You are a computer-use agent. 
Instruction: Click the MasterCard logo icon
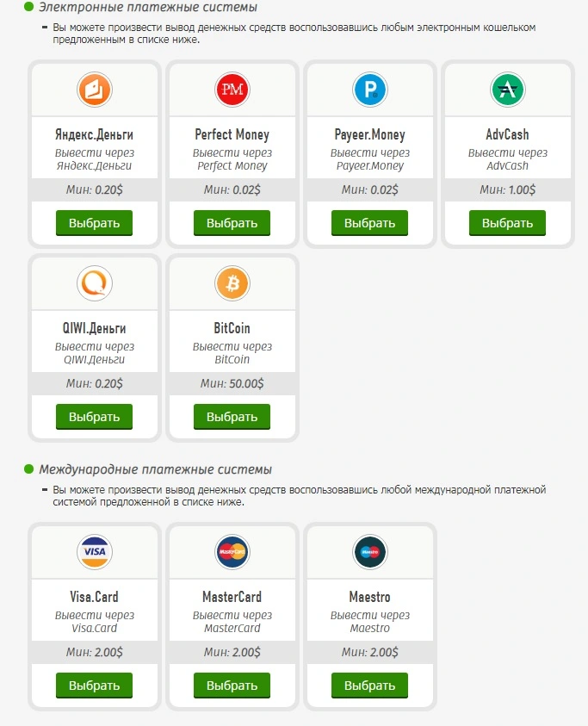pyautogui.click(x=232, y=551)
